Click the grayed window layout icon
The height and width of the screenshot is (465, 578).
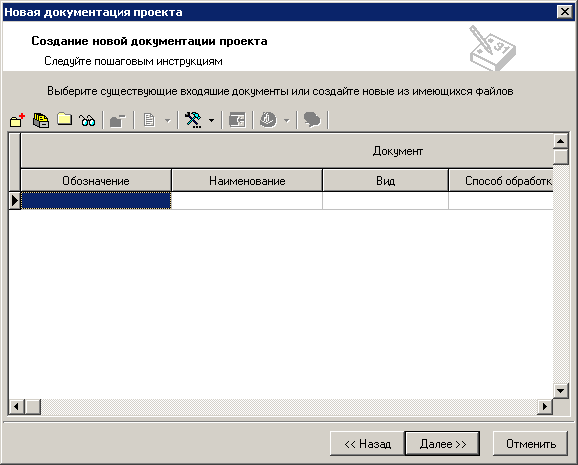coord(237,120)
